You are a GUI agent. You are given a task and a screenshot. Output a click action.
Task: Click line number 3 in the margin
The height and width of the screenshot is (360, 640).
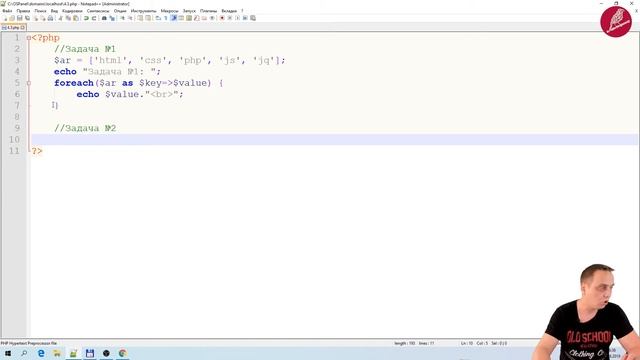click(17, 60)
